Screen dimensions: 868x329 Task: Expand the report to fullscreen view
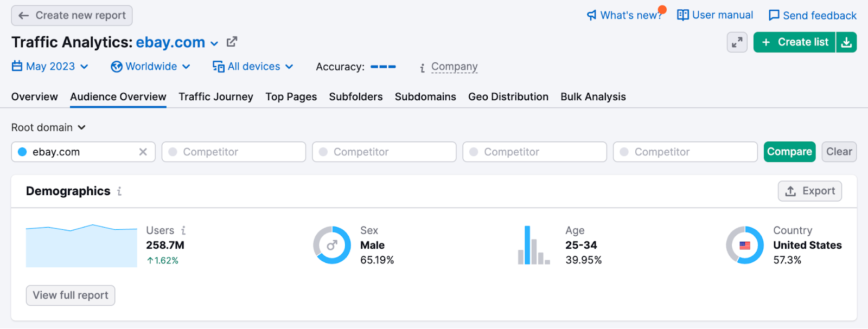point(737,42)
